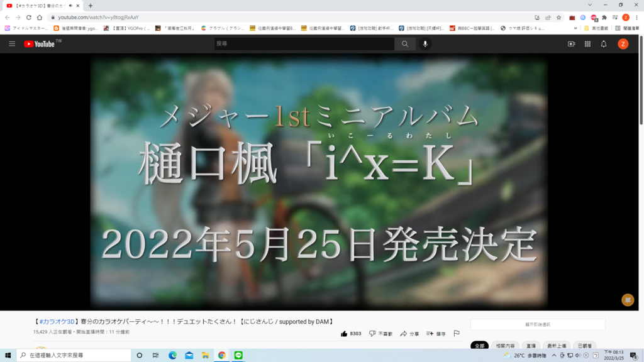Open Mail app from taskbar
Screen dimensions: 644x362
189,356
